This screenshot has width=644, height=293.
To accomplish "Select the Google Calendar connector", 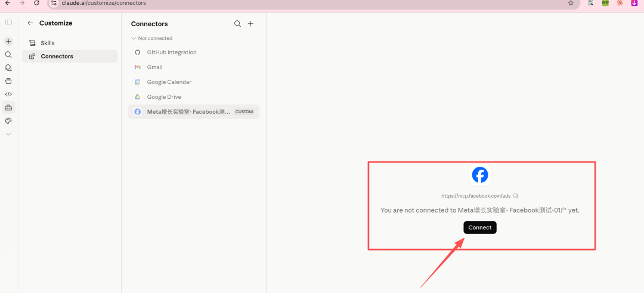I will (x=193, y=82).
